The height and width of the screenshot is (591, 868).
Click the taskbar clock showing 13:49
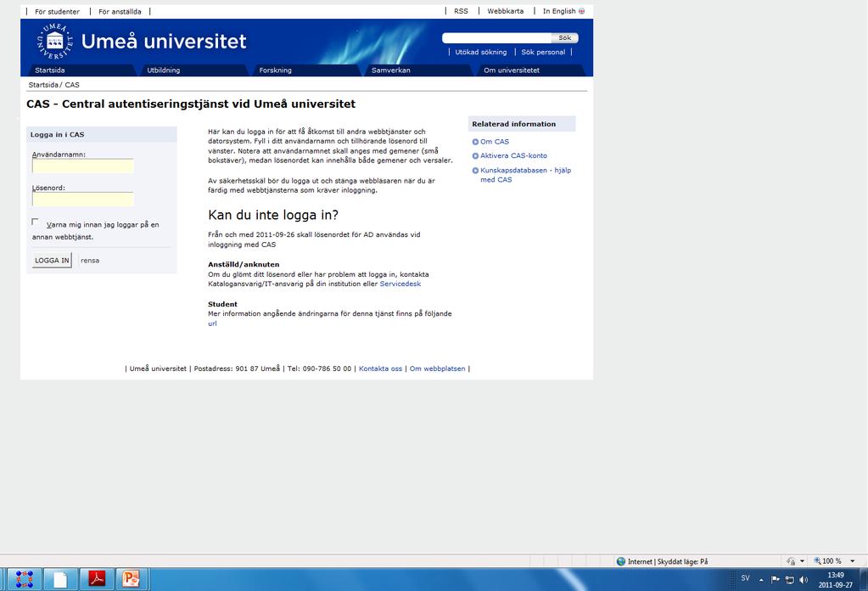click(x=836, y=580)
